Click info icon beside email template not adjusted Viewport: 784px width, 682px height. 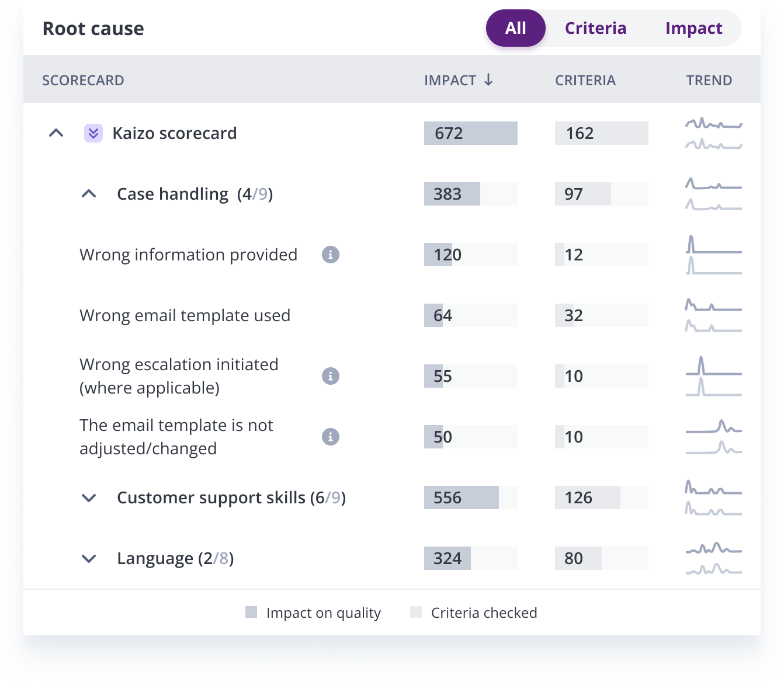click(x=331, y=437)
